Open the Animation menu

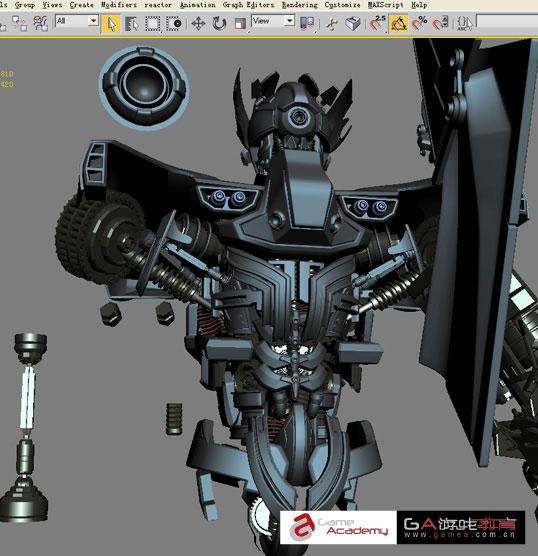click(x=198, y=5)
